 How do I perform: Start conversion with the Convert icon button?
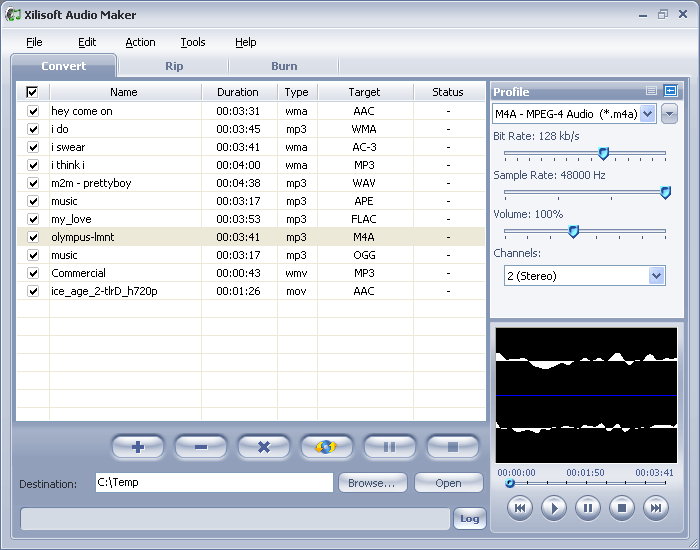click(x=327, y=447)
